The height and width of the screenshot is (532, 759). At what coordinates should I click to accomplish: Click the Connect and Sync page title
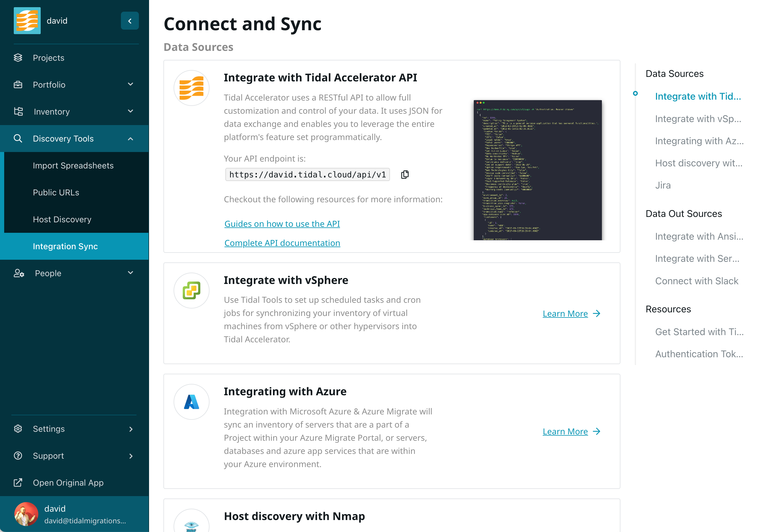(242, 24)
